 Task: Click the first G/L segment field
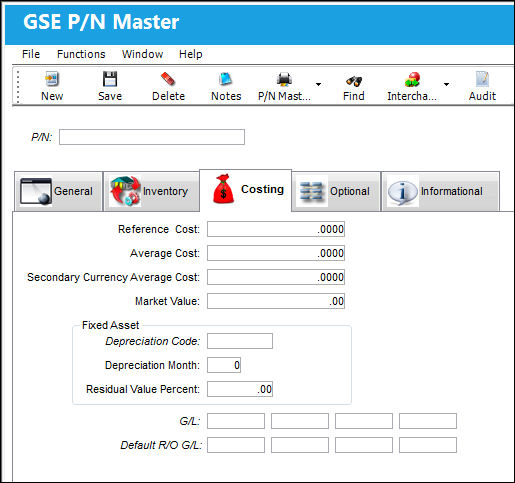236,421
